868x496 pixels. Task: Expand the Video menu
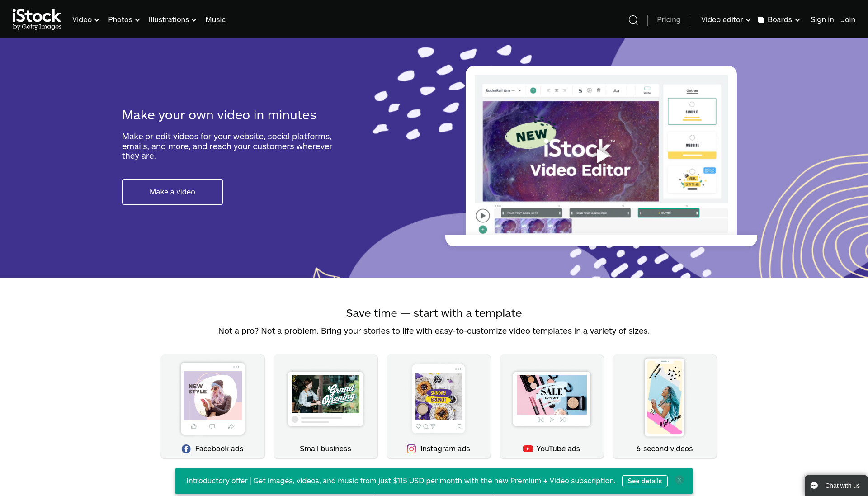(x=85, y=20)
